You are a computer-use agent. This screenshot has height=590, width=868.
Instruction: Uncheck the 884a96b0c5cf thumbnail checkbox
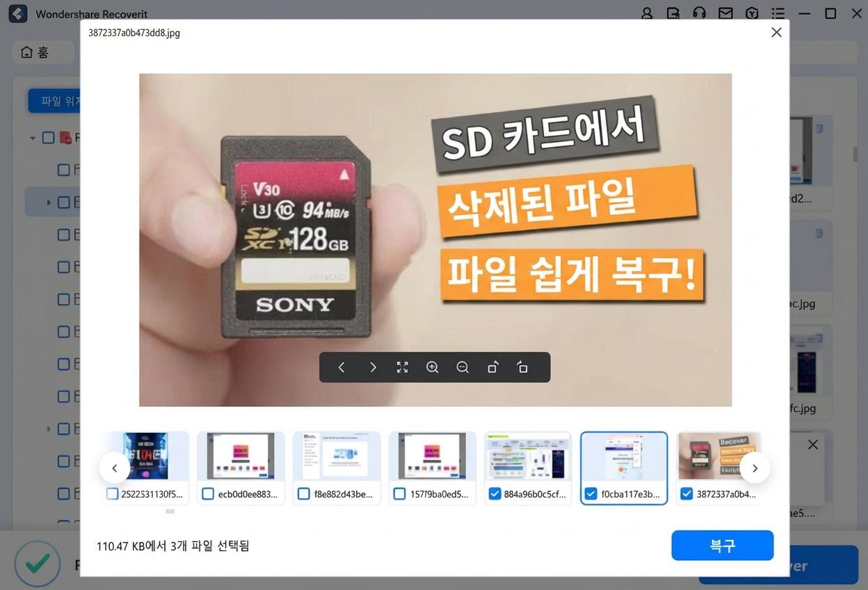point(495,494)
